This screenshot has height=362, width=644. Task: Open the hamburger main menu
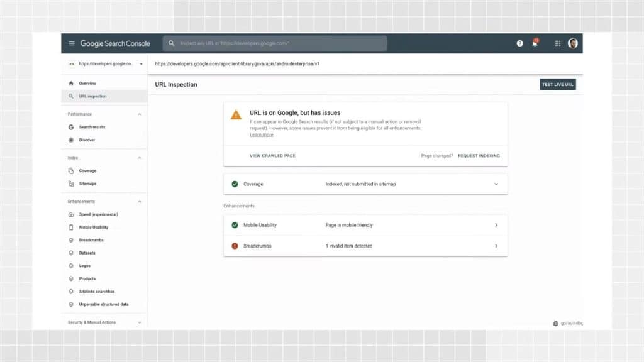72,43
